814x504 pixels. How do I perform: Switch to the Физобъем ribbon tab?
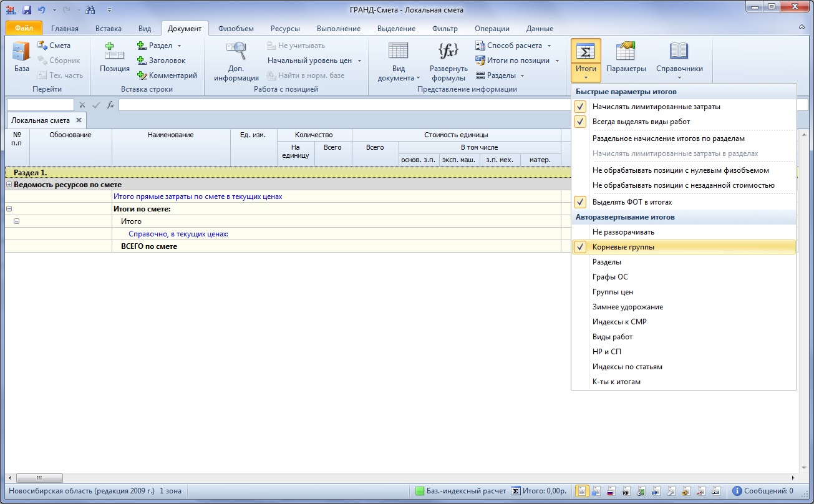click(x=236, y=29)
